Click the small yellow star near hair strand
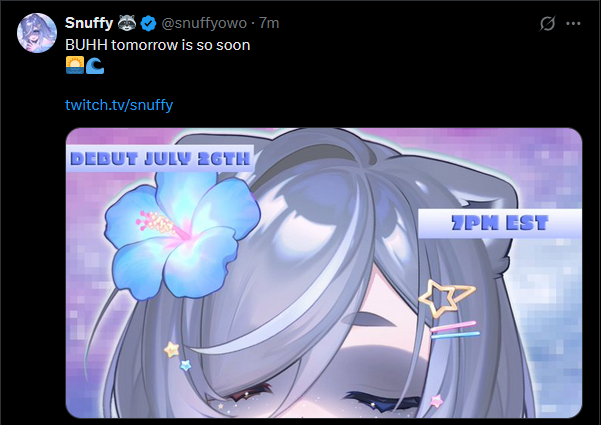 click(172, 350)
